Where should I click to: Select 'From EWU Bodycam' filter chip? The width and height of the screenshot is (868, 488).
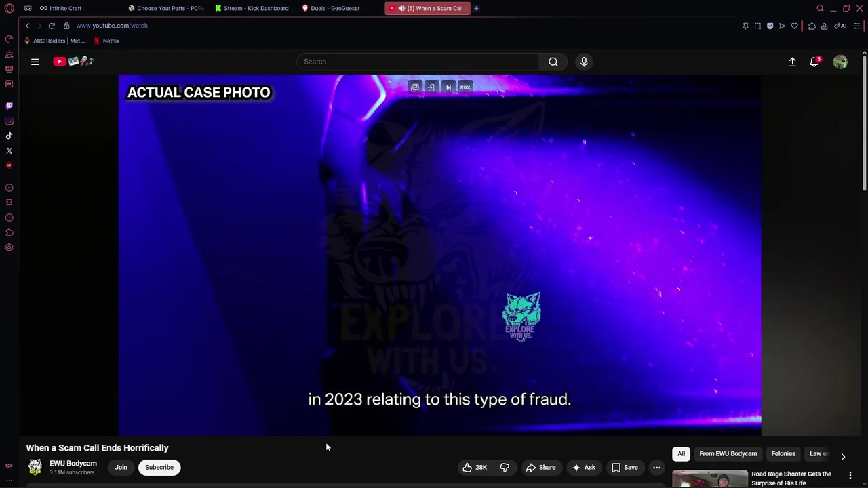pos(728,454)
